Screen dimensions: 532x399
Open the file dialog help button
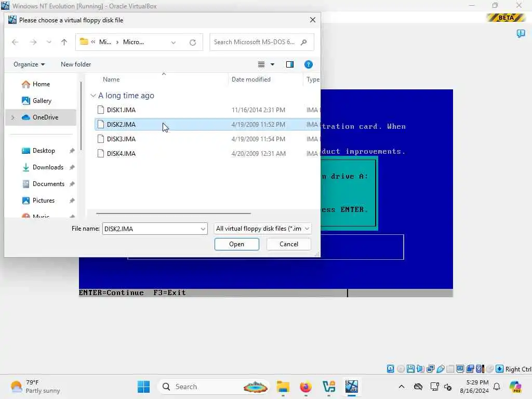[x=309, y=64]
